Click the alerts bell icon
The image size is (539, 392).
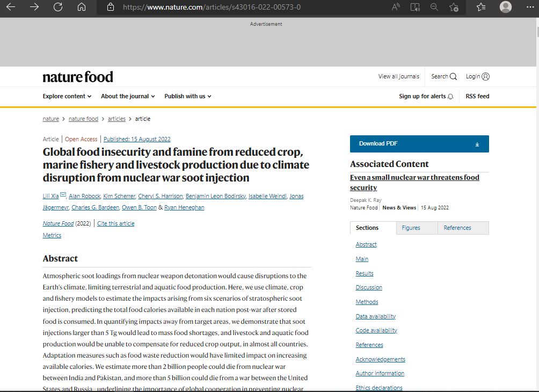point(450,97)
